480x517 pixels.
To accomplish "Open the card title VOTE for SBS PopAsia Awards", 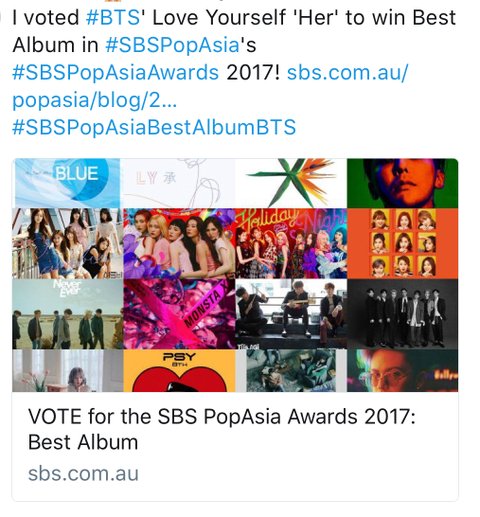I will tap(222, 429).
